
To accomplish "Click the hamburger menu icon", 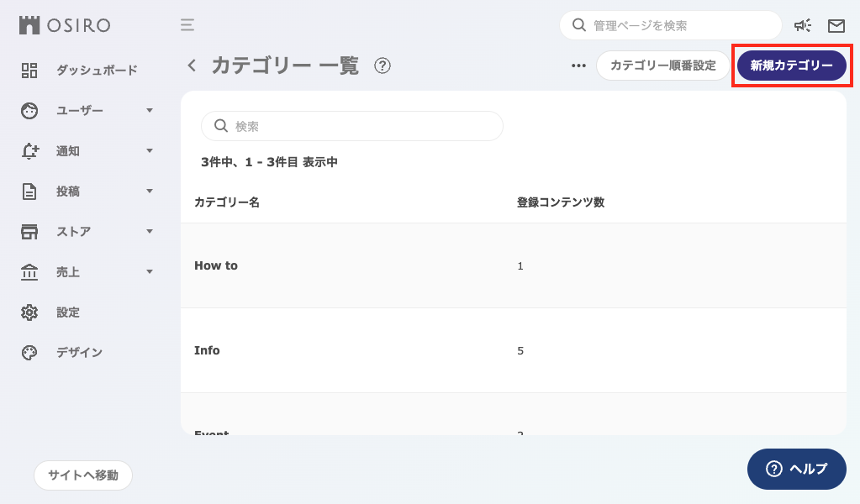I will [187, 25].
